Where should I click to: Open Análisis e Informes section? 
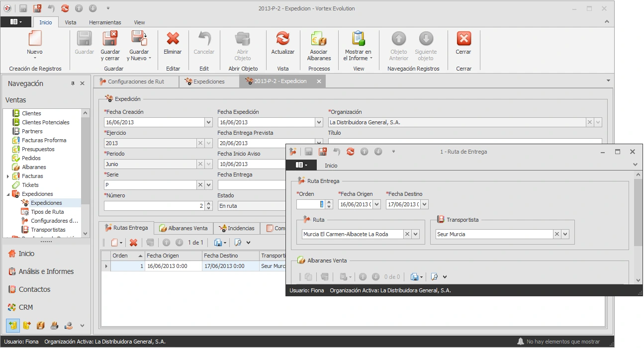click(46, 271)
